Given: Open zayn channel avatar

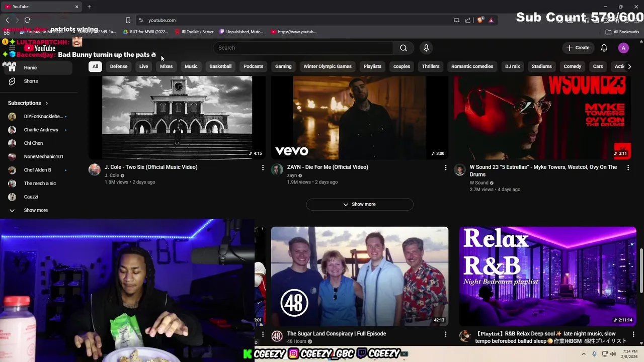Looking at the screenshot, I should pyautogui.click(x=277, y=169).
